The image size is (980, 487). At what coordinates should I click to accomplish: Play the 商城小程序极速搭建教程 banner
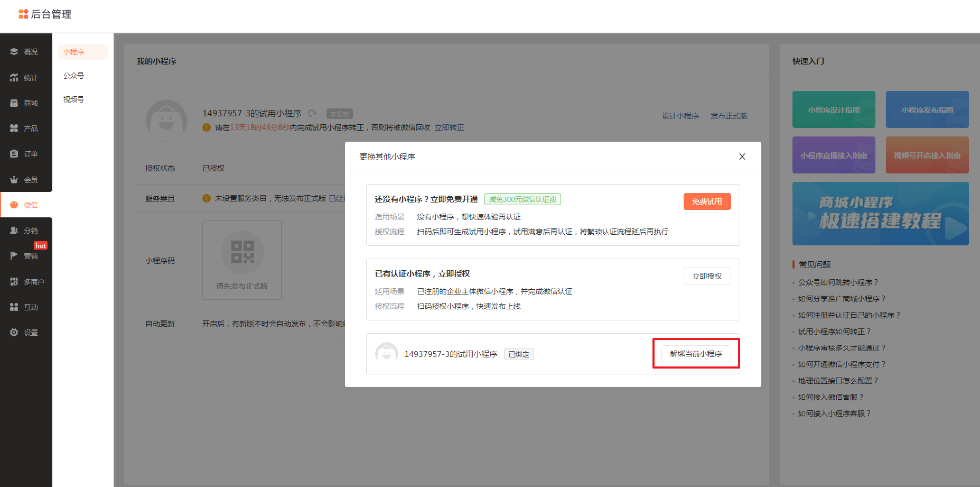(x=880, y=214)
